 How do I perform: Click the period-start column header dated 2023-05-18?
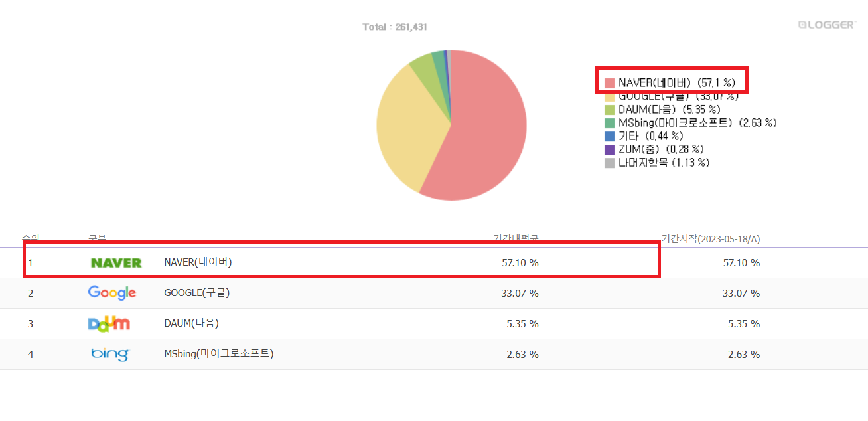point(711,238)
